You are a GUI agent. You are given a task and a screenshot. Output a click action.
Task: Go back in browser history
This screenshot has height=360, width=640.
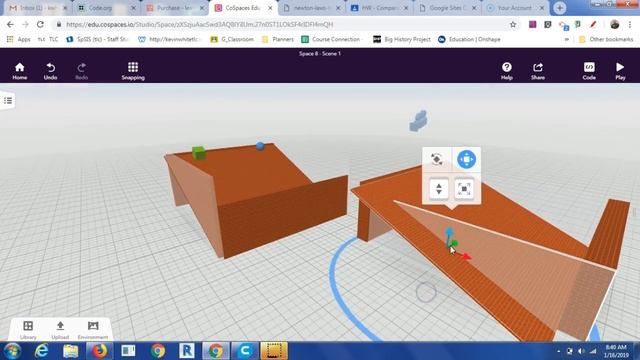(10, 24)
